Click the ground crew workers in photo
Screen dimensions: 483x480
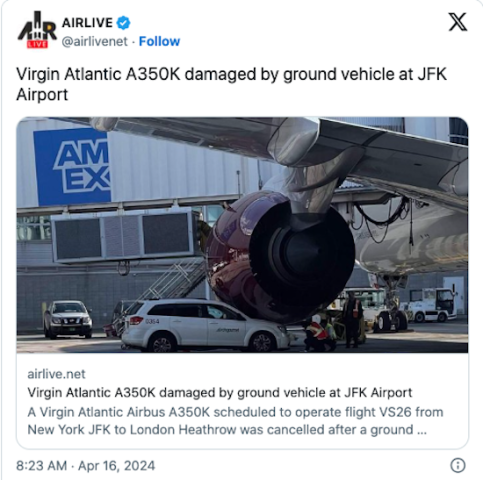333,323
